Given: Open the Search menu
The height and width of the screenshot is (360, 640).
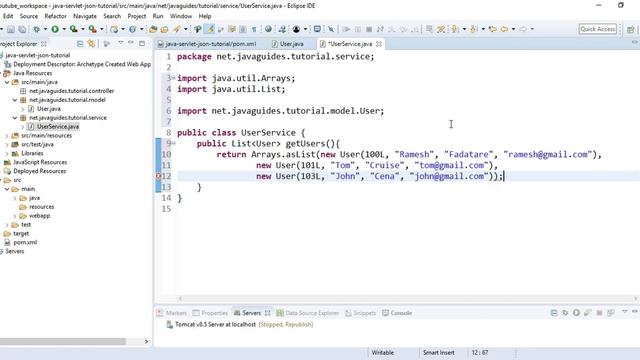Looking at the screenshot, I should click(x=112, y=16).
